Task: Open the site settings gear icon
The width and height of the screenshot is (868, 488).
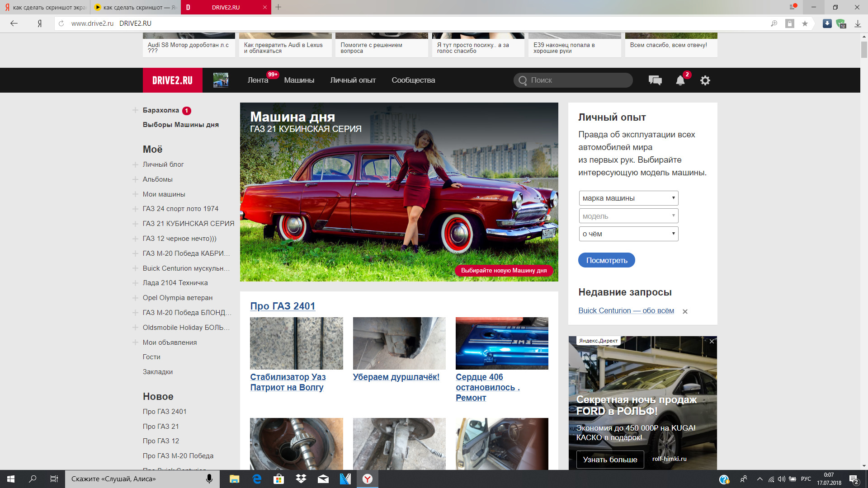Action: tap(705, 80)
